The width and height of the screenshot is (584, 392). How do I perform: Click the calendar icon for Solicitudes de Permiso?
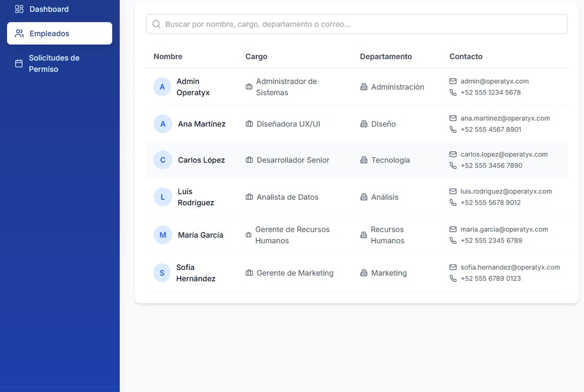pos(19,64)
